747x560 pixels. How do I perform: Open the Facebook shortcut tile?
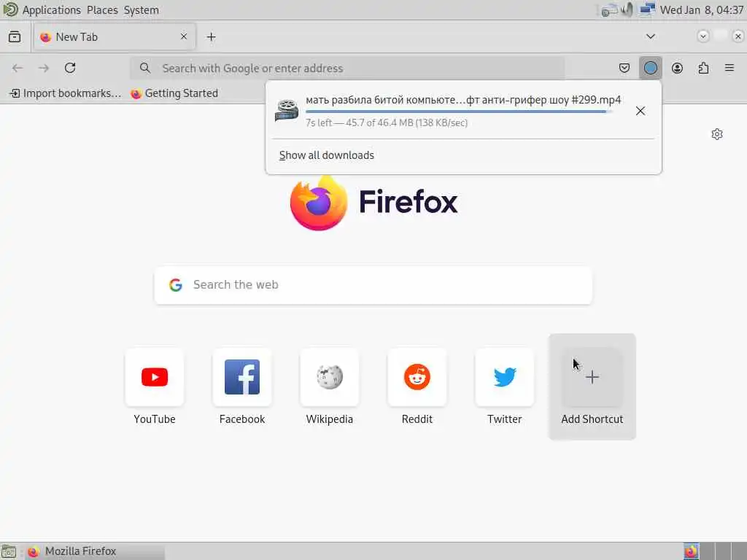(242, 386)
